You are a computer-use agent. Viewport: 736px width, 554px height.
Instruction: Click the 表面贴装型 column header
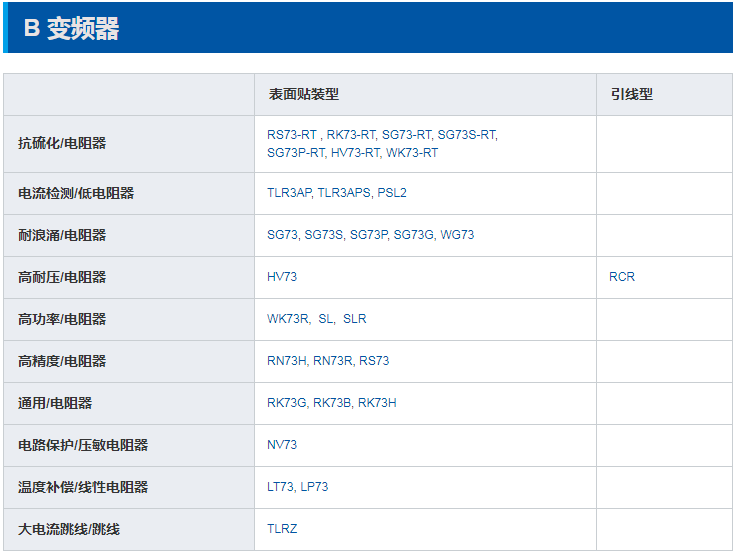[304, 94]
